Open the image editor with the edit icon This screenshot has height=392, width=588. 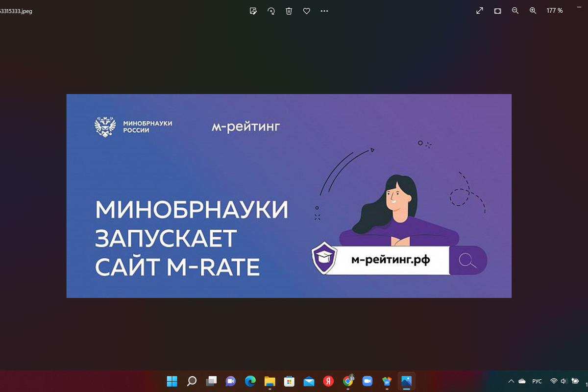[x=253, y=11]
